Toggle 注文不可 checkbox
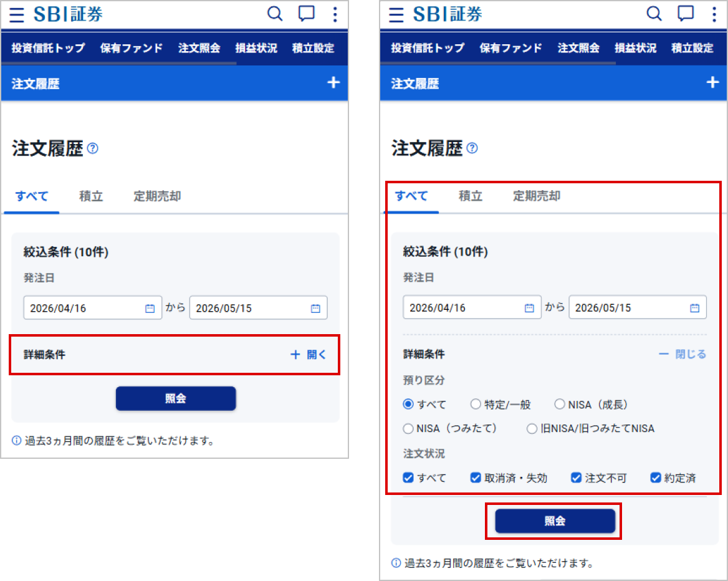The width and height of the screenshot is (728, 581). (x=576, y=478)
